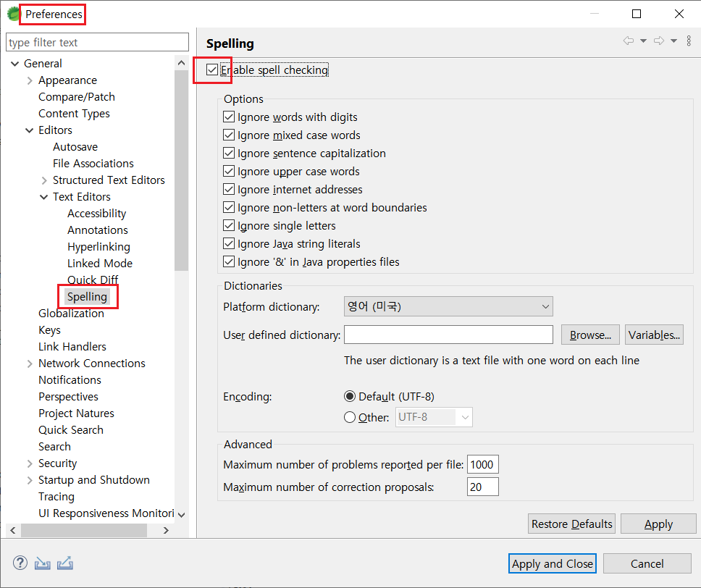Select the Other encoding radio button
Screen dimensions: 701x588
coord(349,416)
